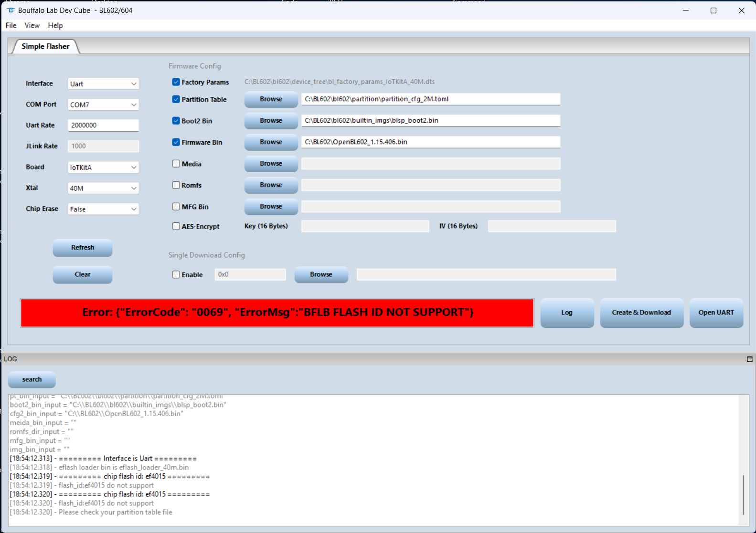
Task: Open the Board dropdown showing IoTKitA
Action: (103, 167)
